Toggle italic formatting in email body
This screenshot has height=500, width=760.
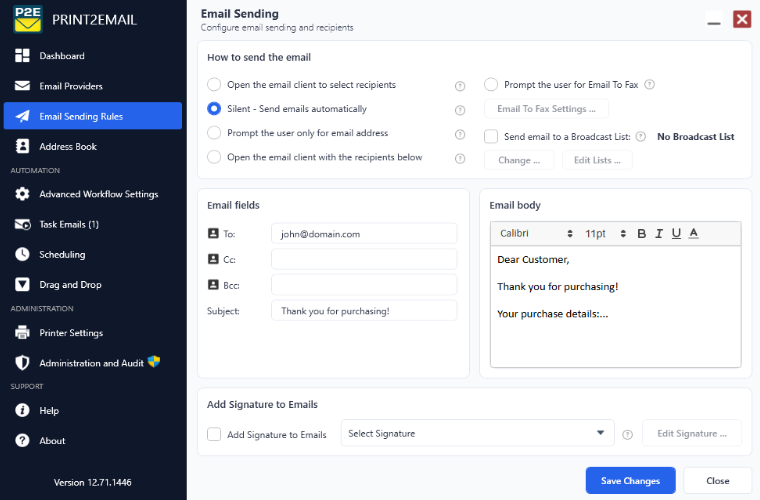[659, 234]
